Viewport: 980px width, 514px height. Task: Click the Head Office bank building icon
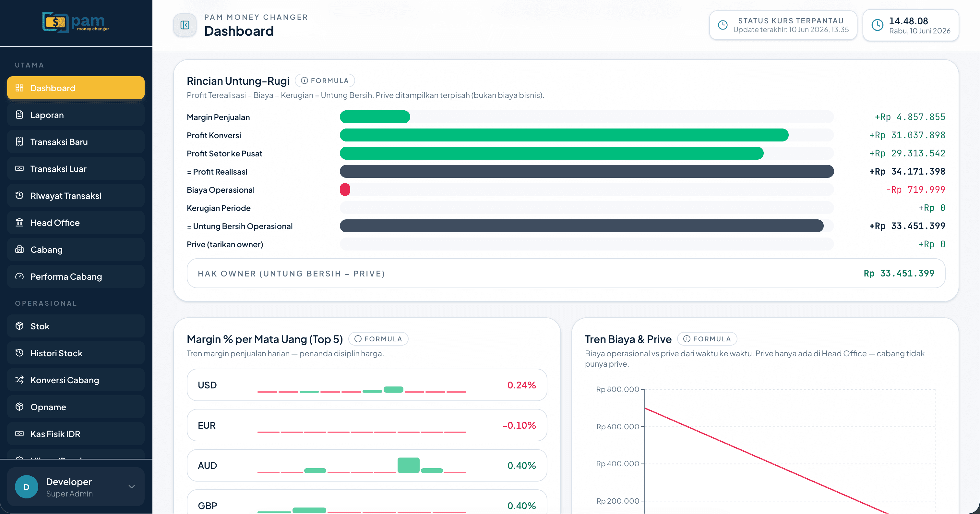19,222
